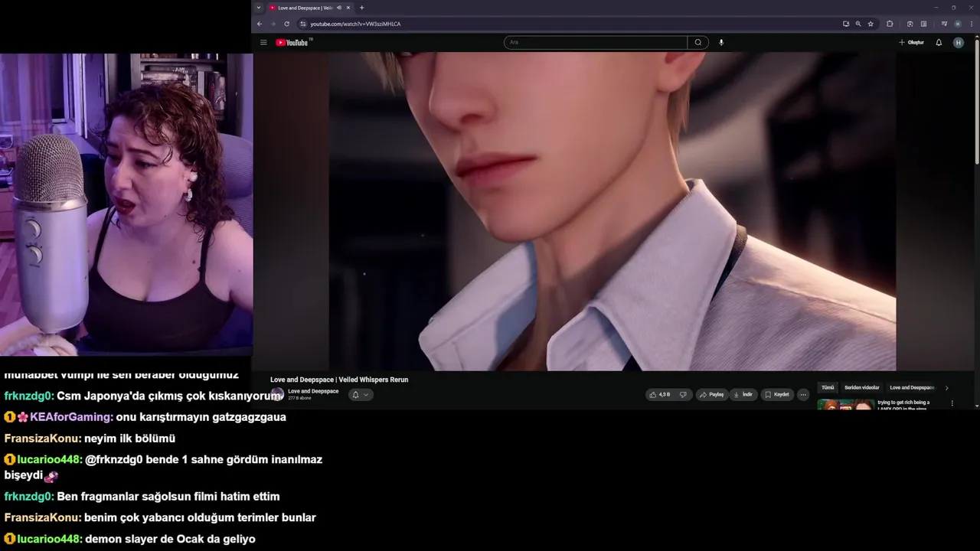Toggle the subscription notification bell
The image size is (980, 551).
pyautogui.click(x=355, y=395)
